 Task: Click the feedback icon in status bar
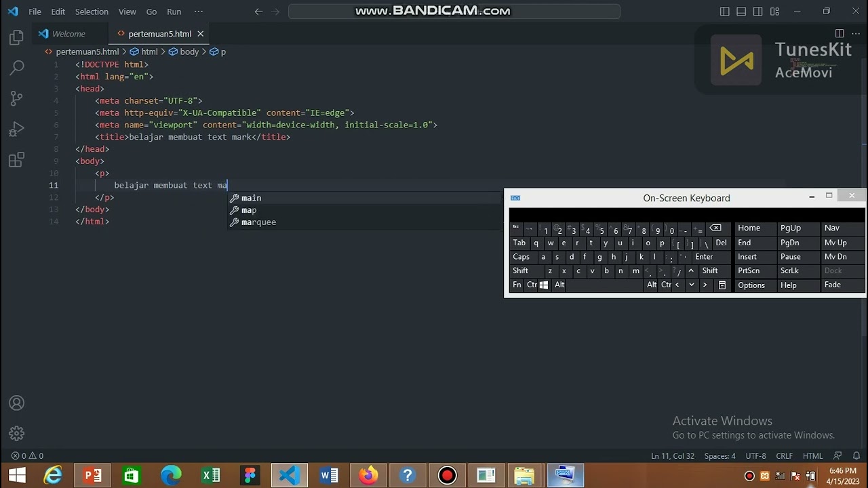(x=838, y=456)
